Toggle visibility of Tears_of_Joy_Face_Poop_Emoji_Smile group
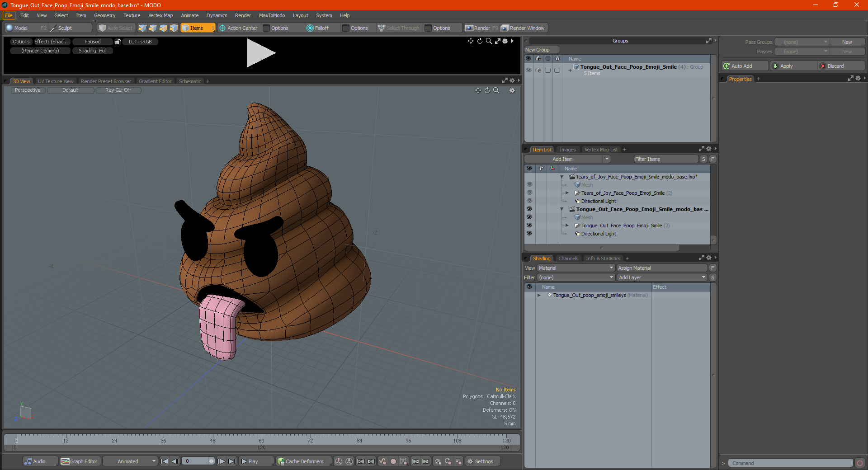Image resolution: width=868 pixels, height=470 pixels. click(529, 193)
